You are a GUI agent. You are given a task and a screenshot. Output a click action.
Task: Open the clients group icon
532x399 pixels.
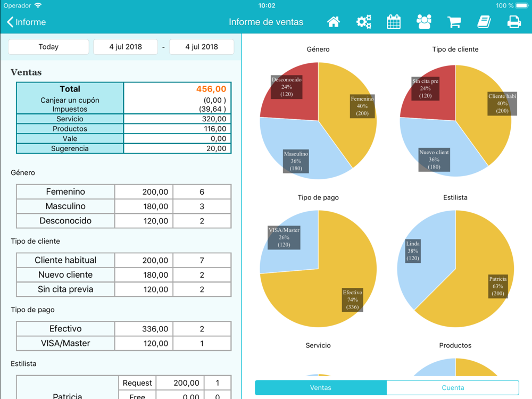pyautogui.click(x=424, y=22)
